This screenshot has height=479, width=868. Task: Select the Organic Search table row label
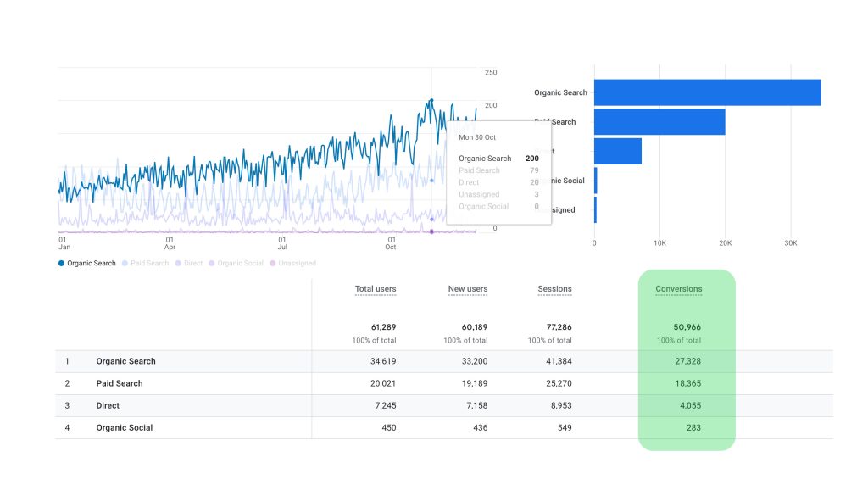pos(125,361)
